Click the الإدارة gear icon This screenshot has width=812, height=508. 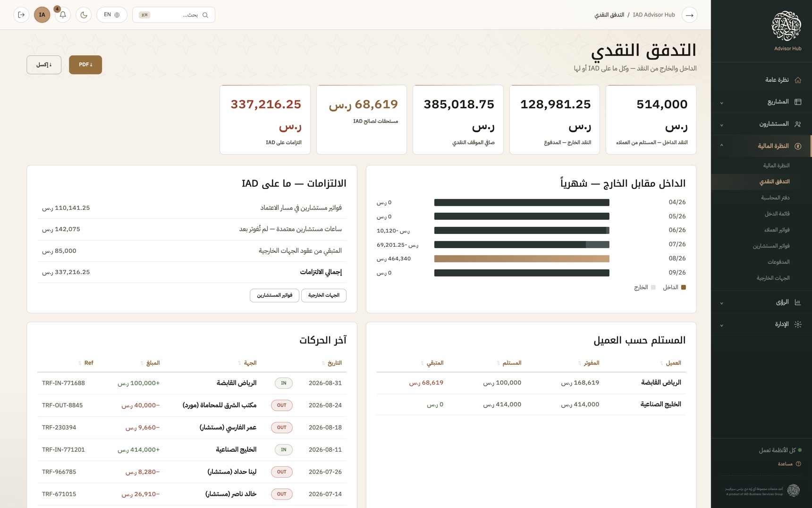798,324
